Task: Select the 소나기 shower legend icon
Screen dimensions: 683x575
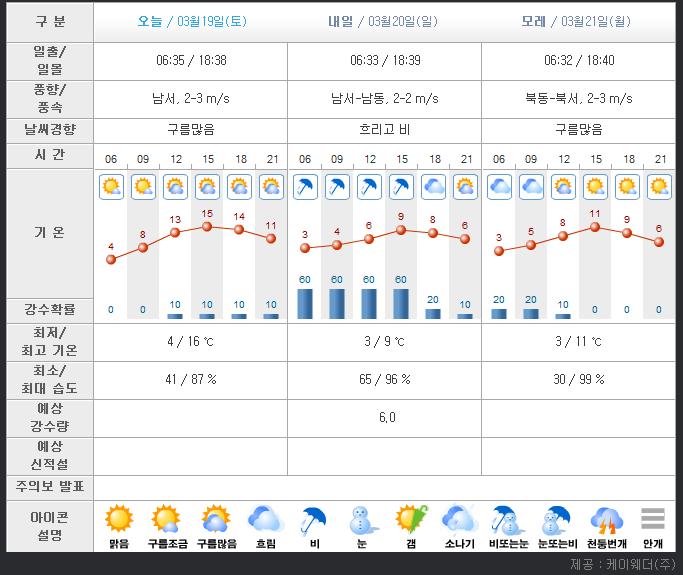Action: coord(459,519)
